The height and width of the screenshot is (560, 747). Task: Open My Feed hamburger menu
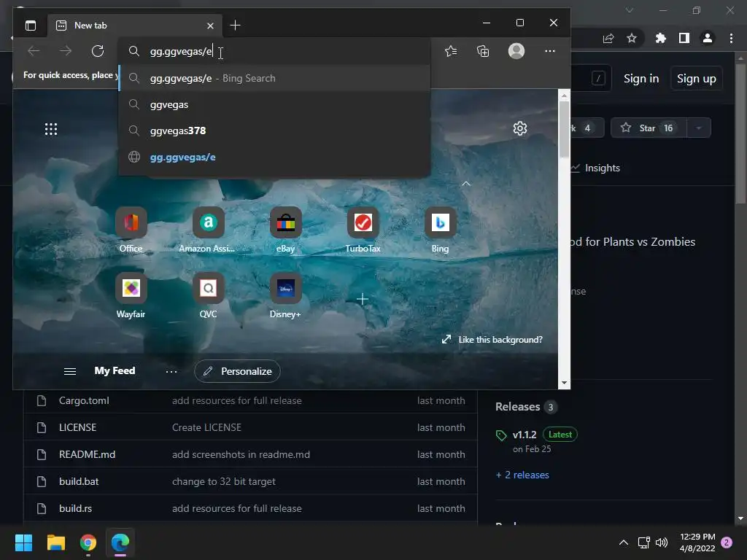(x=70, y=371)
